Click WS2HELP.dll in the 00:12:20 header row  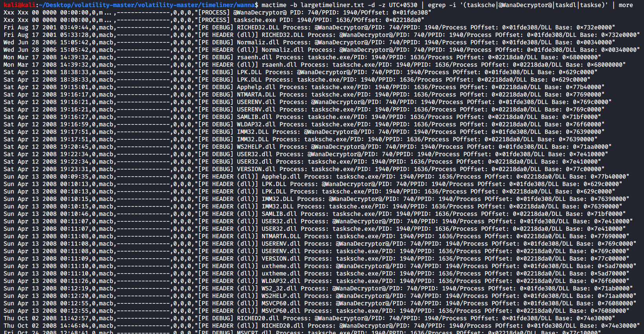click(x=281, y=296)
